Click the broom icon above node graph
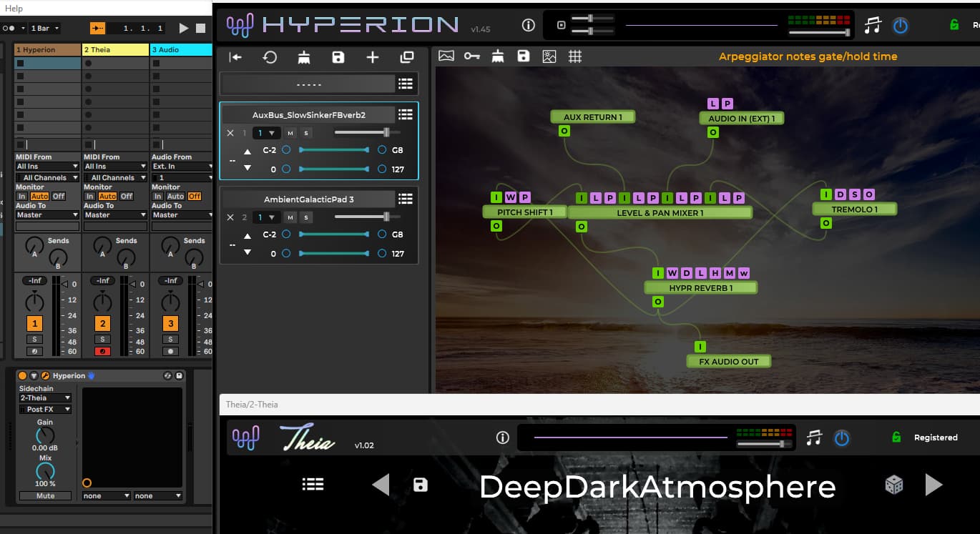 498,56
